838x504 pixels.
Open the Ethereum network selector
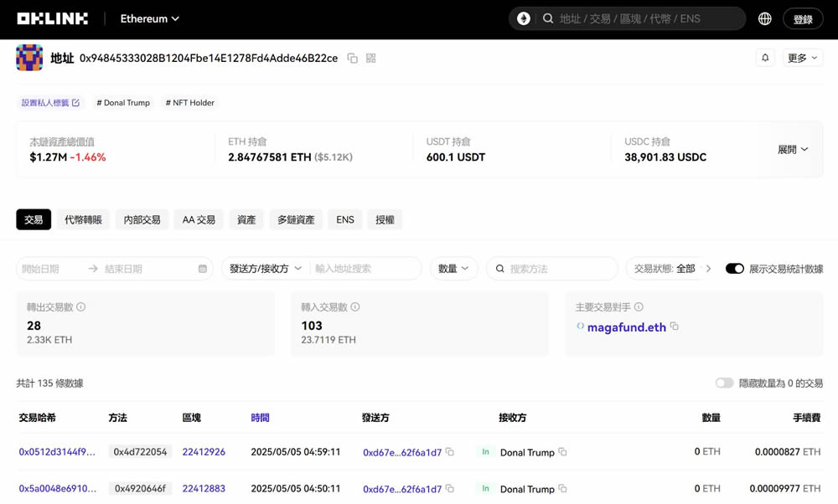click(x=148, y=18)
